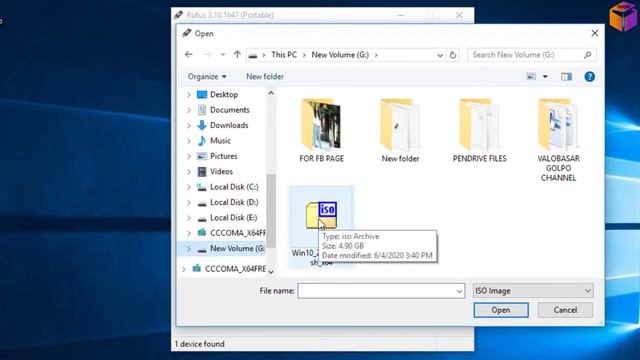Select the FOR FB PAGE folder
640x360 pixels.
tap(322, 131)
